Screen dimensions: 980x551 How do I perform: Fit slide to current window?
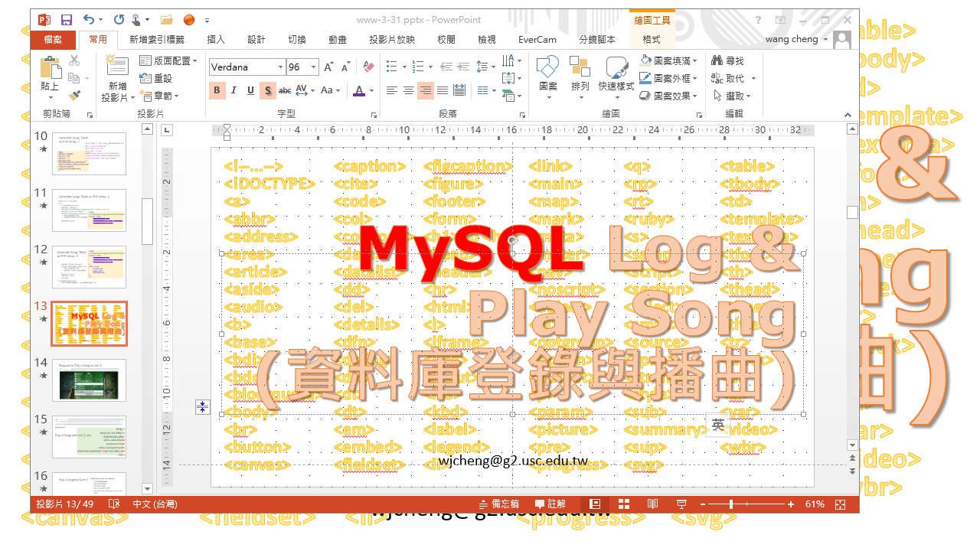(x=841, y=504)
